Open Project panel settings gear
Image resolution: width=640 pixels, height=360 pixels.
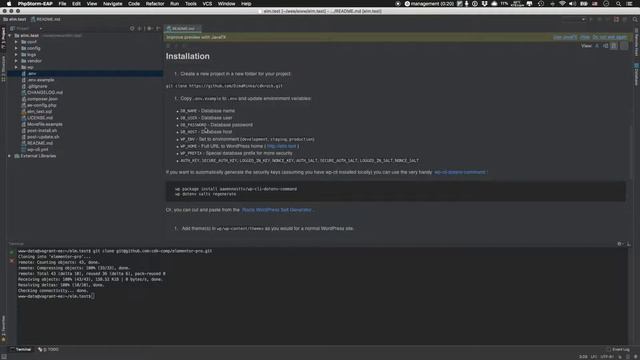[149, 29]
